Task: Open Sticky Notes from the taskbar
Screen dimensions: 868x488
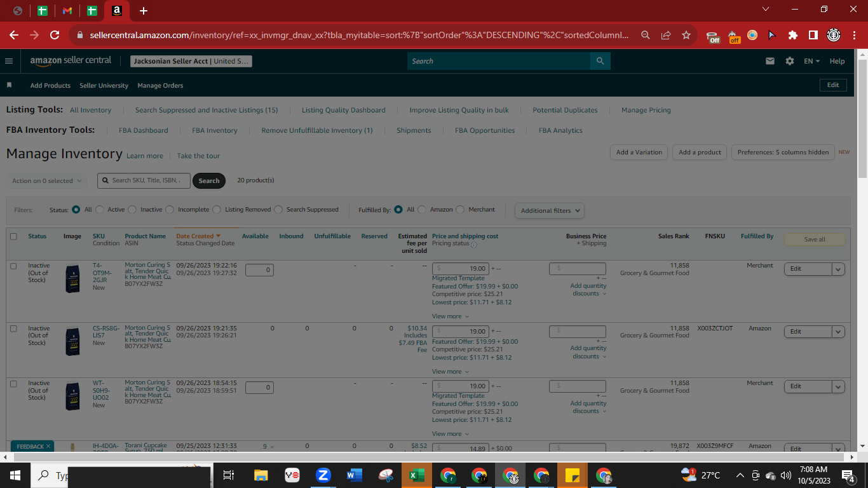Action: click(572, 475)
